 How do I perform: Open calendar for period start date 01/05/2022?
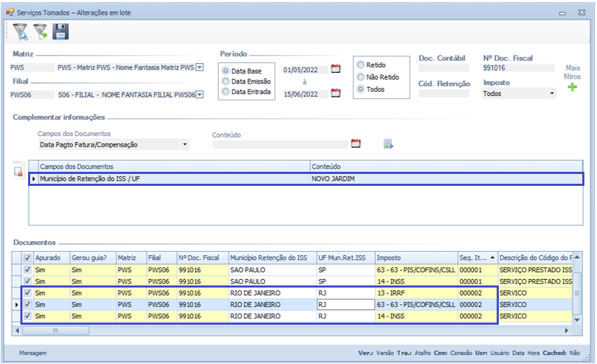335,69
